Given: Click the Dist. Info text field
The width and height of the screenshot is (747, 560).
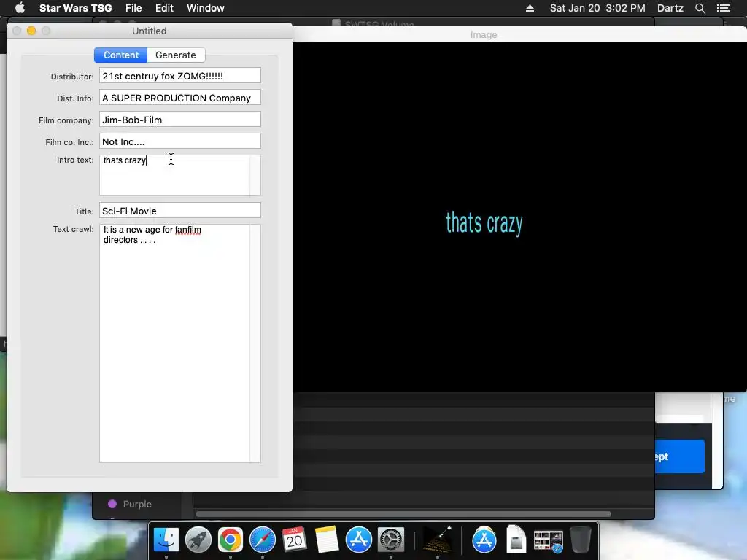Looking at the screenshot, I should (180, 97).
